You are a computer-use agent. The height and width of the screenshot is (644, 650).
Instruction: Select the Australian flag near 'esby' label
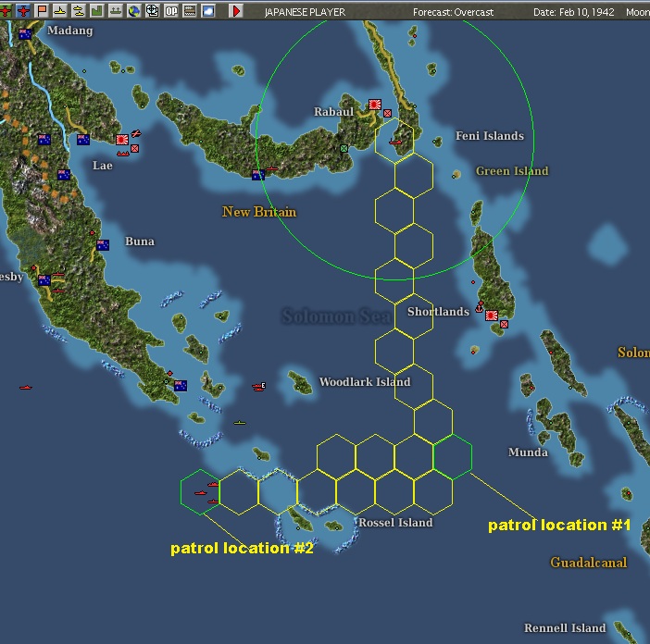44,280
